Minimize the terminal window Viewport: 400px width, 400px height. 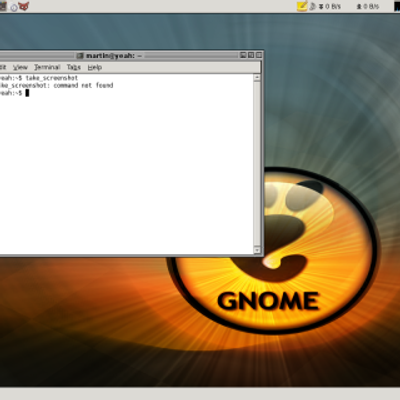click(x=243, y=55)
